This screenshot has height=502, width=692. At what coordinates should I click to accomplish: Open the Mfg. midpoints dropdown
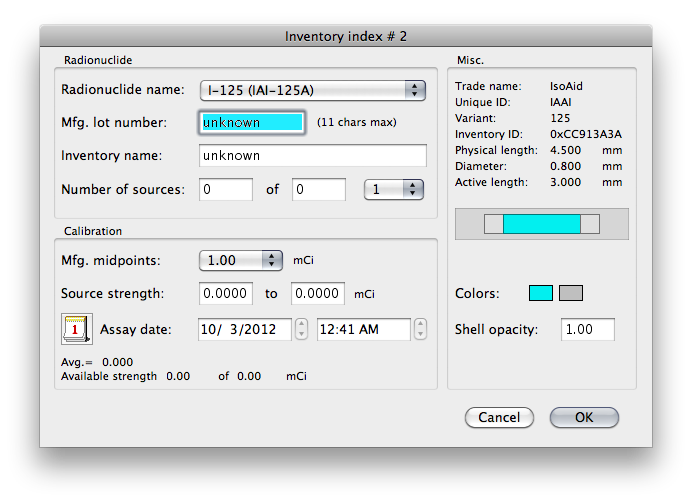[x=241, y=260]
